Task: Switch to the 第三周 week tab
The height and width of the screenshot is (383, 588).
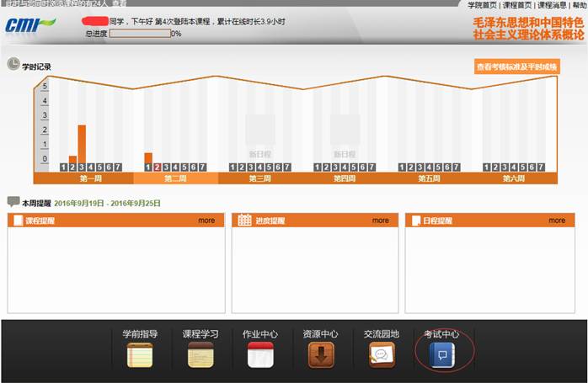Action: (260, 178)
